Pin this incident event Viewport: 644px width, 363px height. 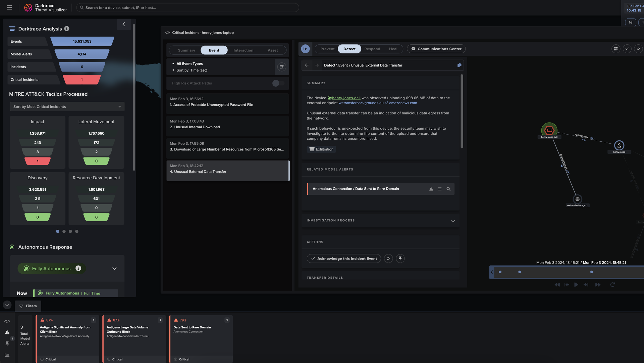tap(400, 259)
